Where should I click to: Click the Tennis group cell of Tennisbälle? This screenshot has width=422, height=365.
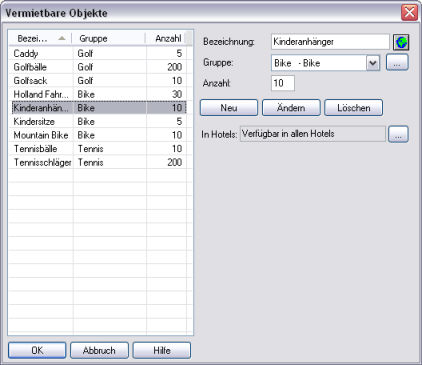coord(90,149)
